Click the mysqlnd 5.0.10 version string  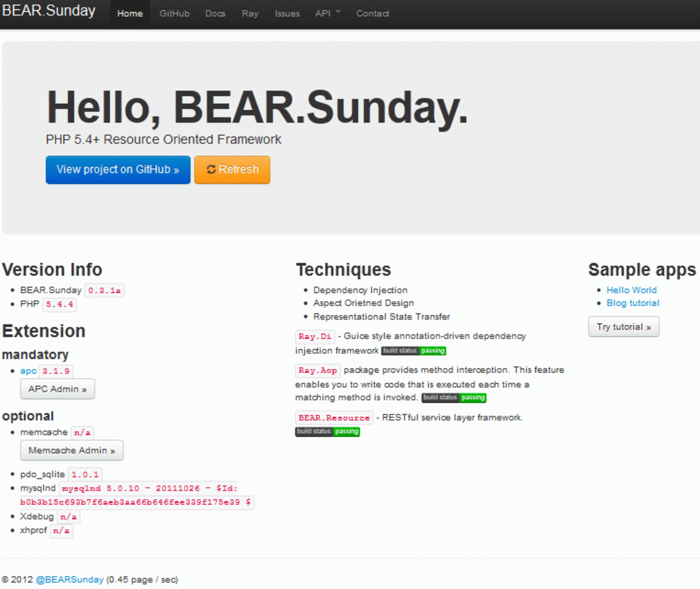[137, 496]
